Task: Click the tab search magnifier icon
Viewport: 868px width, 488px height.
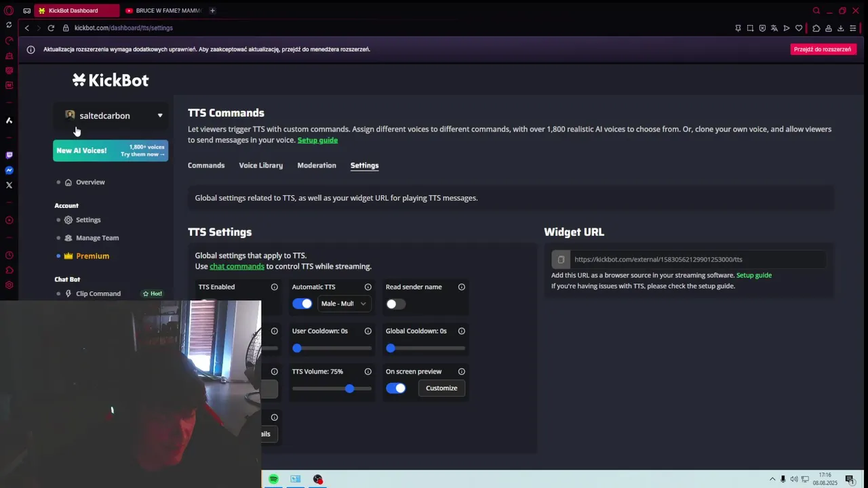Action: 816,10
